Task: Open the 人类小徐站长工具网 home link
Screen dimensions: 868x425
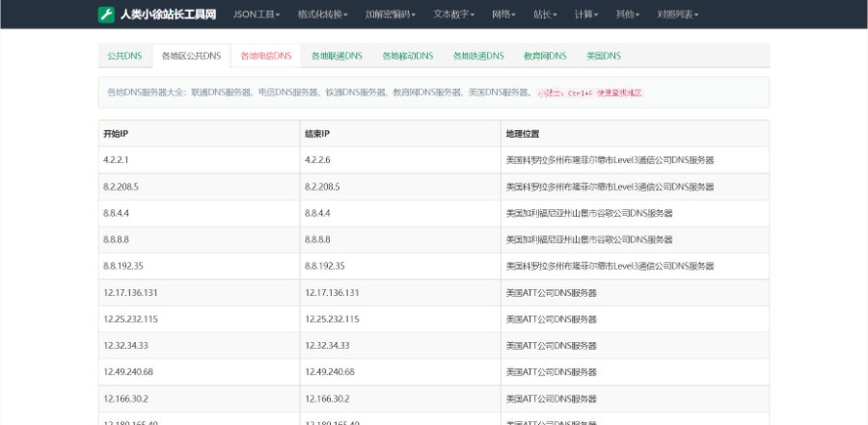Action: 168,14
